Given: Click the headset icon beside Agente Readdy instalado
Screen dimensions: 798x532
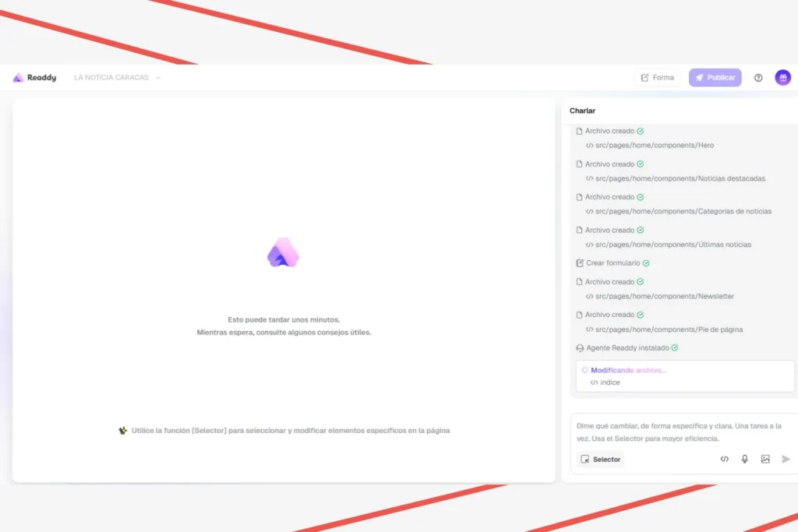Looking at the screenshot, I should click(x=579, y=348).
